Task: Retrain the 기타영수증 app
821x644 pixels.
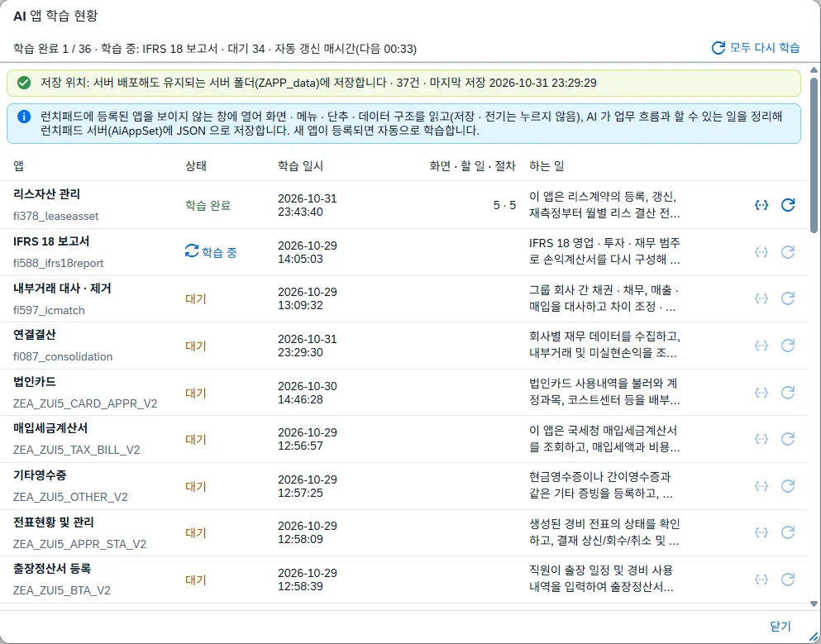Action: tap(788, 486)
